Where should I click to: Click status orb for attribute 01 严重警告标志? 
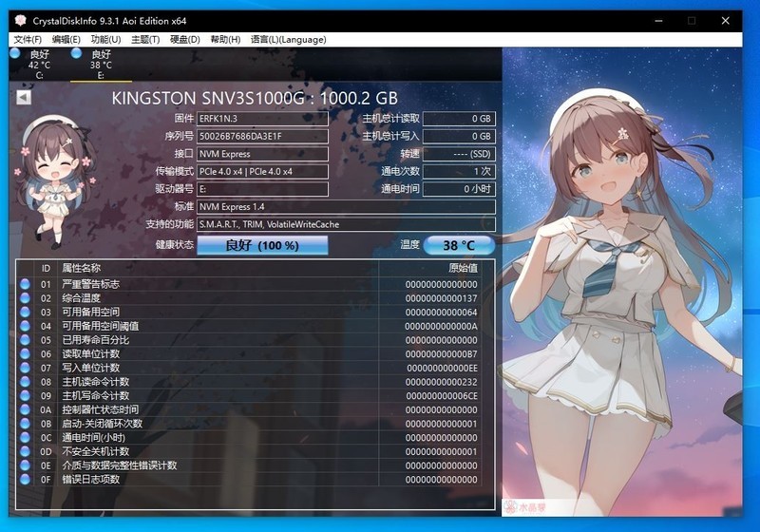tap(25, 284)
